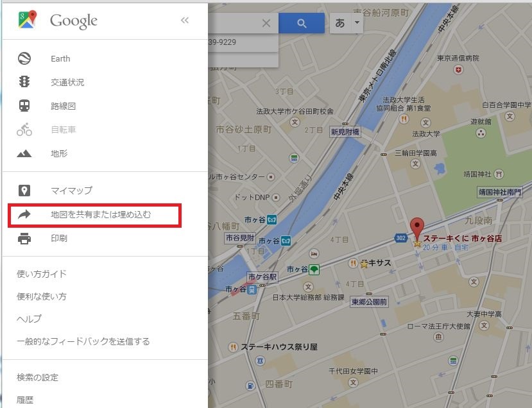Send feedback via 一般的なフィードバックを送信する
Image resolution: width=532 pixels, height=408 pixels.
[x=83, y=341]
